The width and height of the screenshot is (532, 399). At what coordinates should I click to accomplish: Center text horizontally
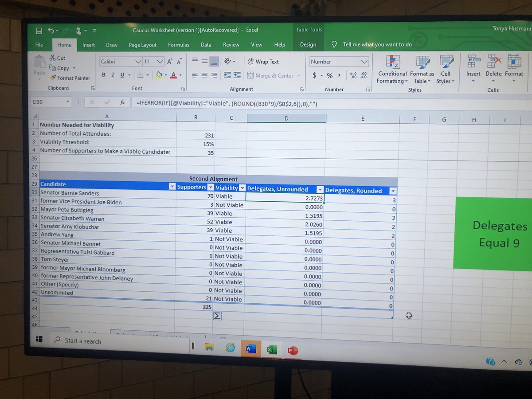(x=204, y=75)
